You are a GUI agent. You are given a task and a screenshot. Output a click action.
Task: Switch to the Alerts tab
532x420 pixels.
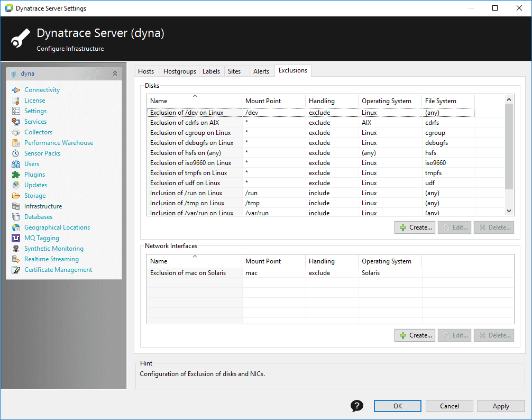pyautogui.click(x=261, y=71)
